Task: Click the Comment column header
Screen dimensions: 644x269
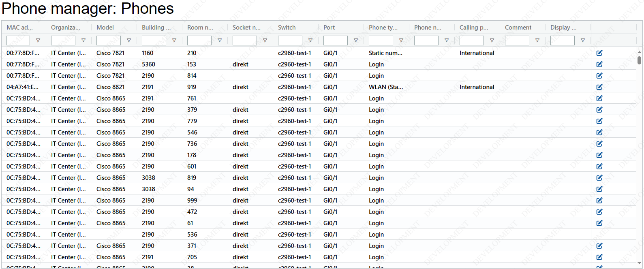Action: pyautogui.click(x=518, y=28)
